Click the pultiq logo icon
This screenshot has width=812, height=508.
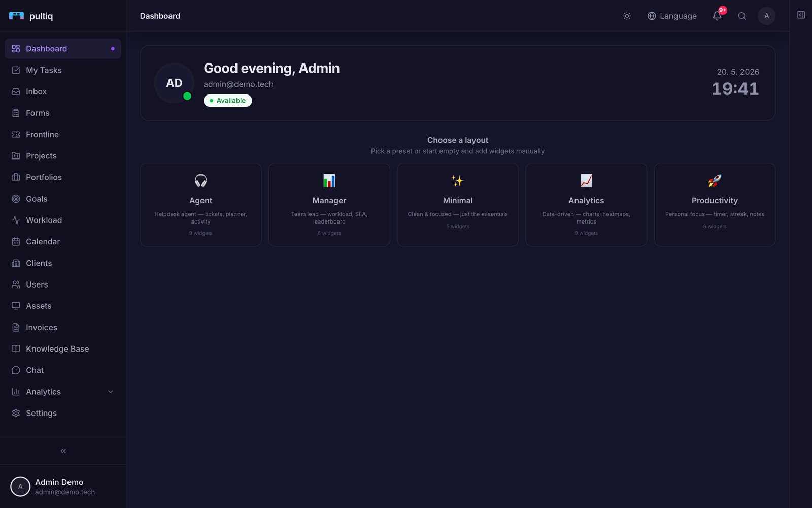click(x=16, y=16)
